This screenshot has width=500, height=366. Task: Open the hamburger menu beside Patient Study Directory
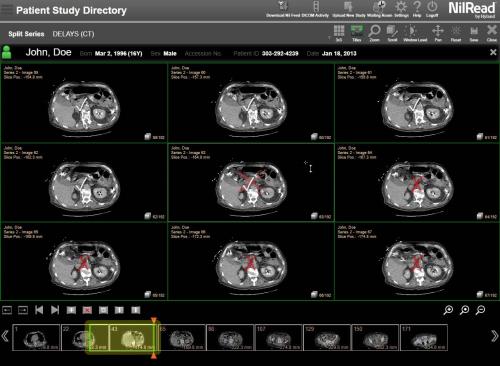point(7,9)
